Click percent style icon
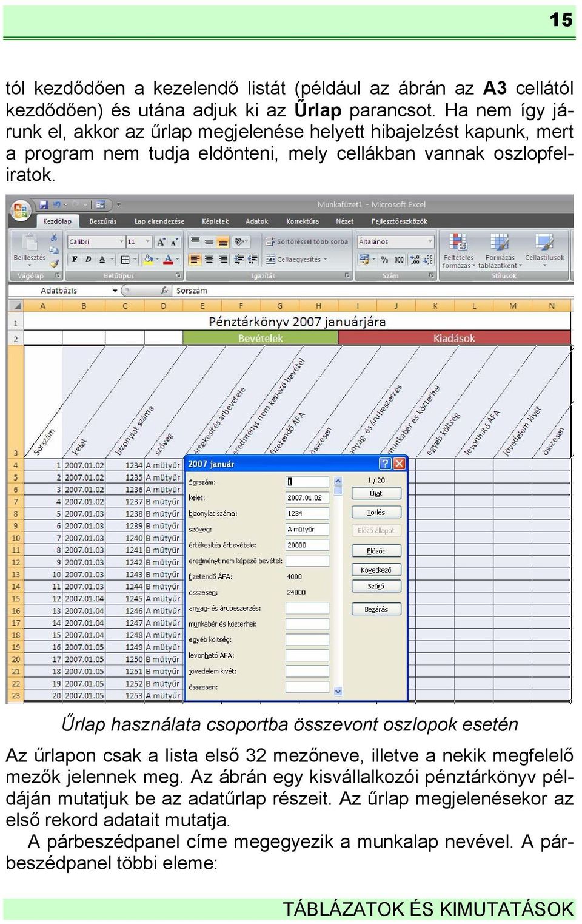 point(385,260)
